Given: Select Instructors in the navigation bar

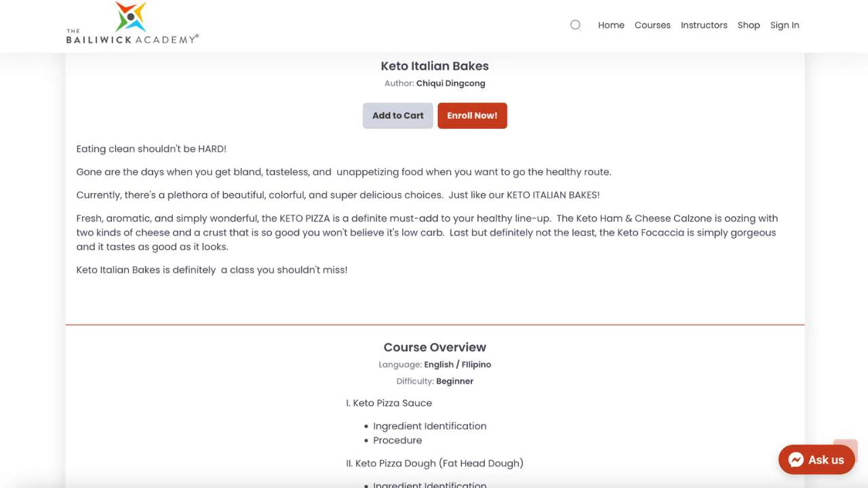Looking at the screenshot, I should tap(704, 25).
